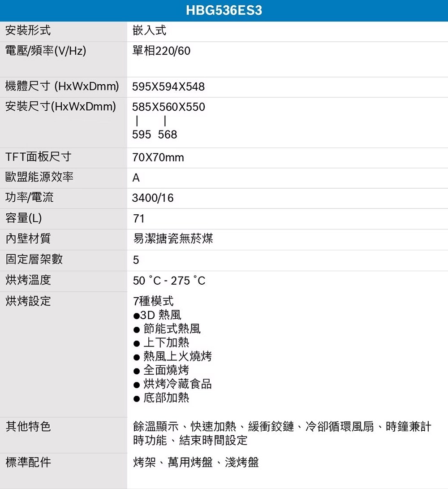Select the 嵌入式 value text
The width and height of the screenshot is (448, 489).
pos(149,31)
